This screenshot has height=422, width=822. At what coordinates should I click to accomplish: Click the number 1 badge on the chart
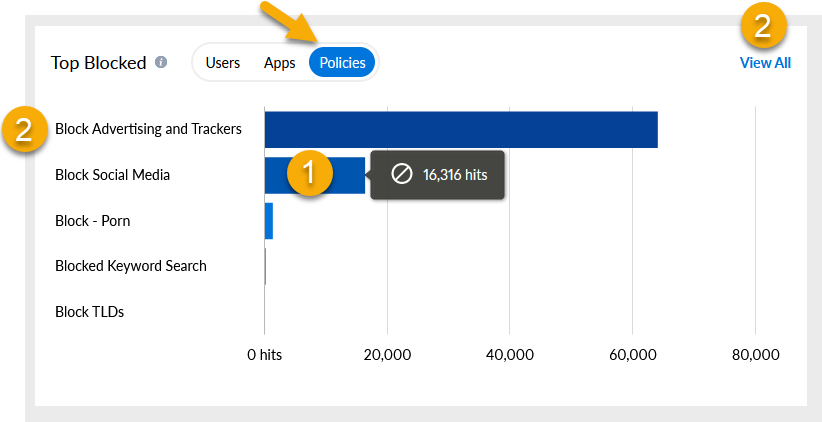310,173
